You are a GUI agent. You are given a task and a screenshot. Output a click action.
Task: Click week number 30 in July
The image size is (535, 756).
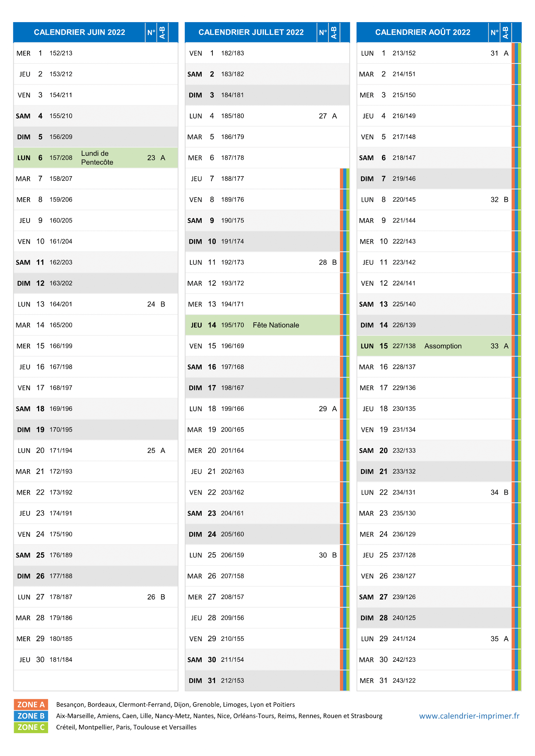click(323, 555)
